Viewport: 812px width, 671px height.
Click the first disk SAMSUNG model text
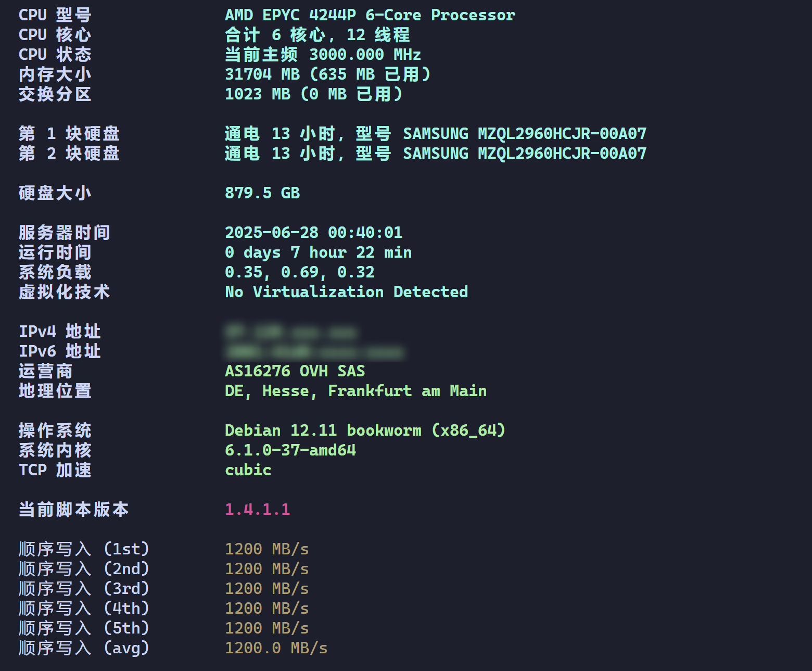point(525,134)
